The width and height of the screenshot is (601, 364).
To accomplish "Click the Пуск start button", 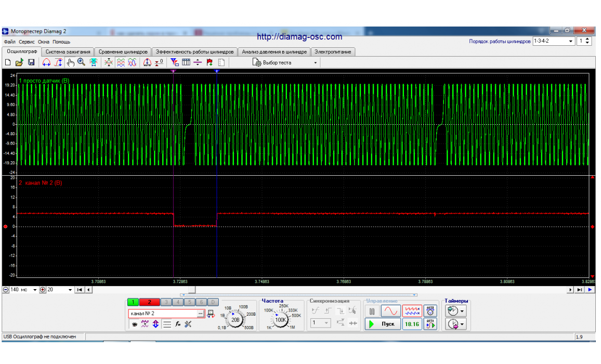I will [383, 324].
